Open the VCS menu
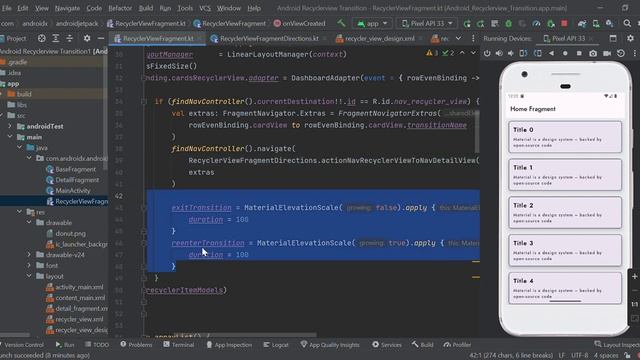Image resolution: width=640 pixels, height=360 pixels. pyautogui.click(x=205, y=8)
